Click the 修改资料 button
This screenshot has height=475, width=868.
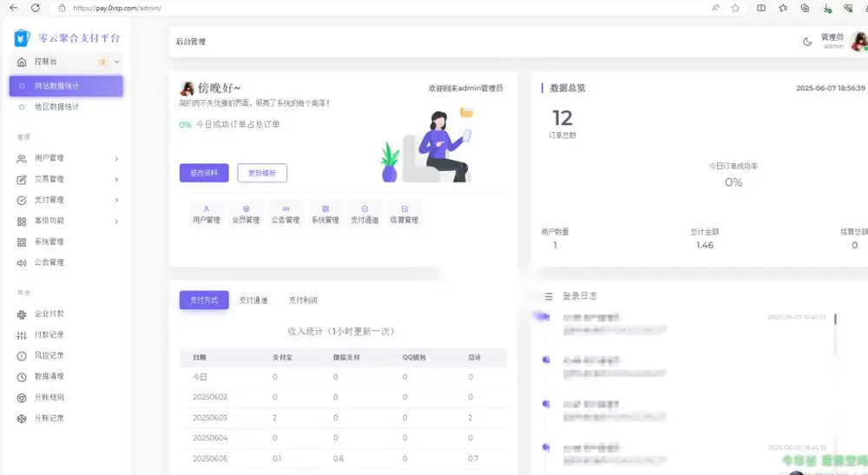204,173
